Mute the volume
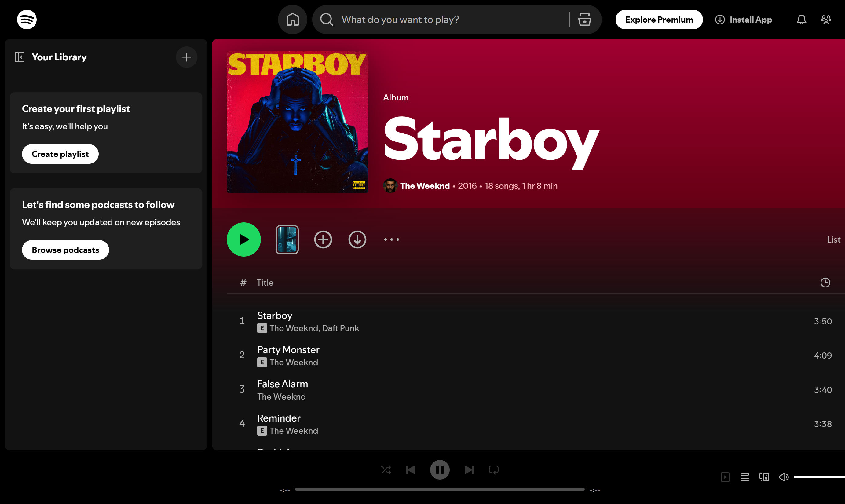The image size is (845, 504). tap(784, 477)
